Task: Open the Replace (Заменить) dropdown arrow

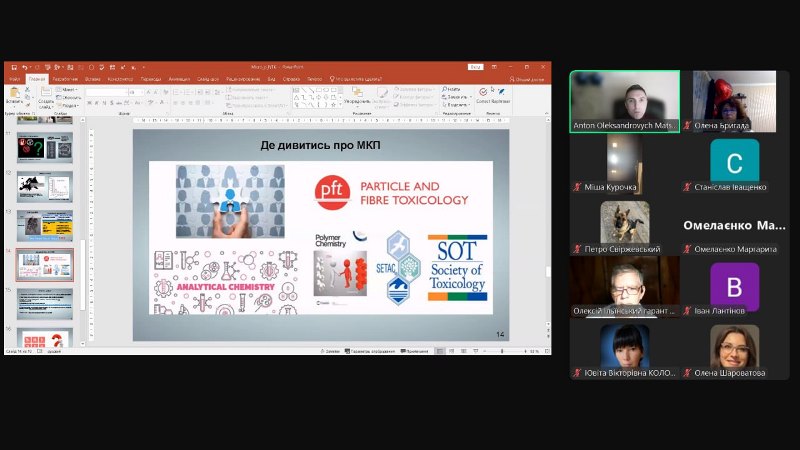Action: 471,97
